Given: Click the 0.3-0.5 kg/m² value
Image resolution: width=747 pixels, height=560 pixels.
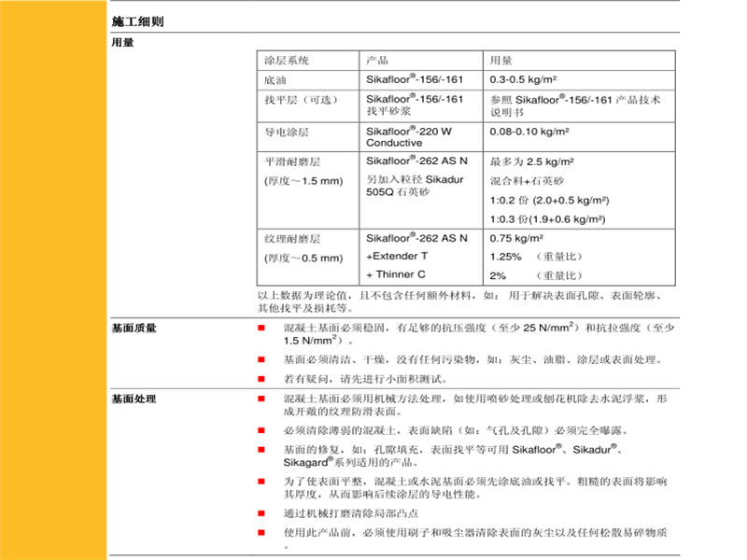Looking at the screenshot, I should click(523, 79).
